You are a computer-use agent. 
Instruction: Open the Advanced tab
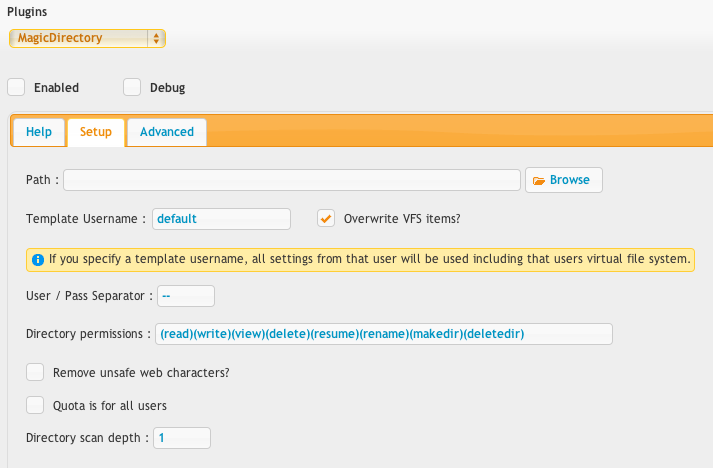167,132
